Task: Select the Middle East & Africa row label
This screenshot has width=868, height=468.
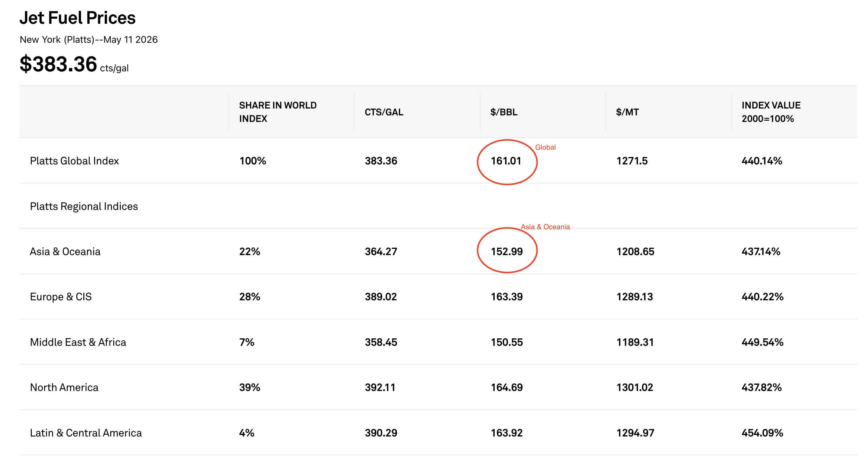Action: [78, 342]
